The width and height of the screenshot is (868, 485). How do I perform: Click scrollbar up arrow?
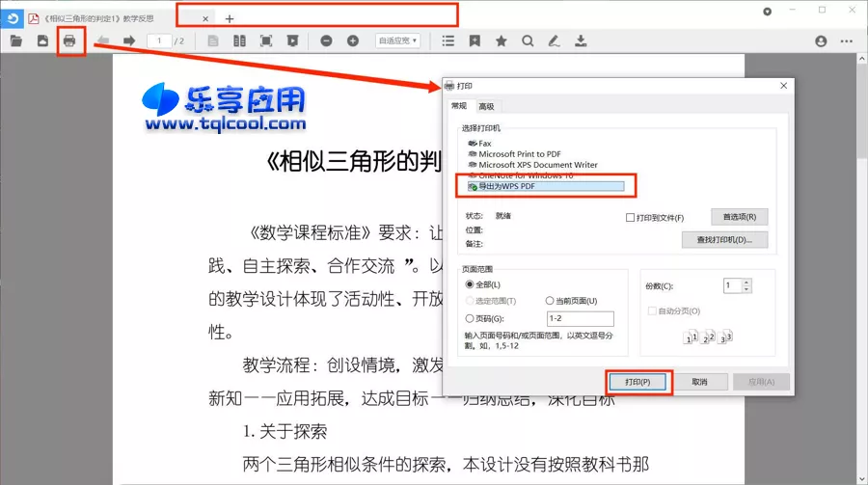click(862, 58)
